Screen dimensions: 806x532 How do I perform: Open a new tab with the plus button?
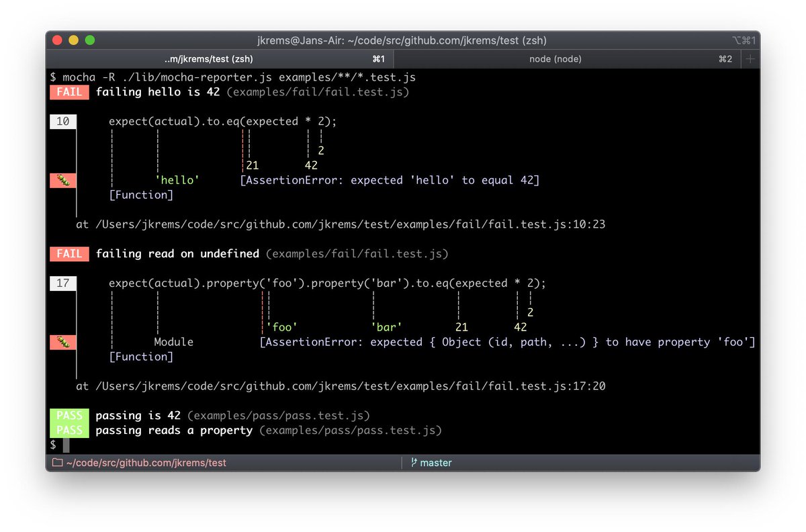750,59
